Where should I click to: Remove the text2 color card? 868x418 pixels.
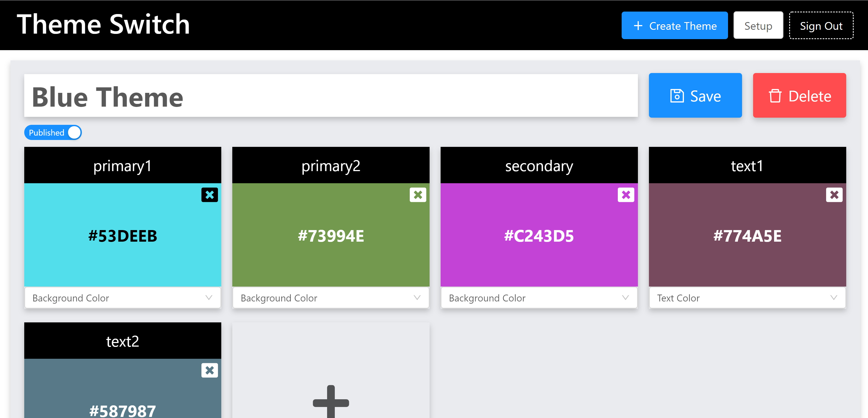point(209,370)
